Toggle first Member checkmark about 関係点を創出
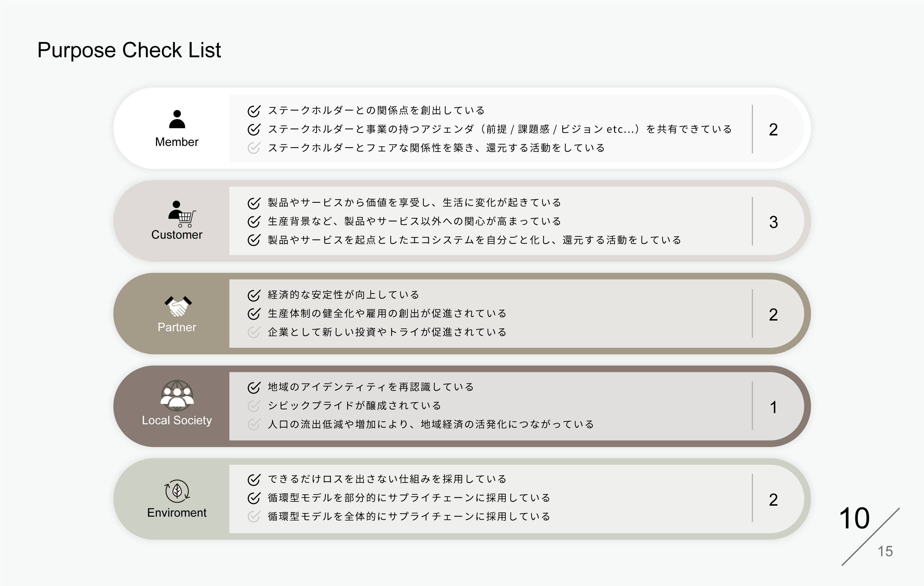Viewport: 924px width, 586px height. [254, 111]
